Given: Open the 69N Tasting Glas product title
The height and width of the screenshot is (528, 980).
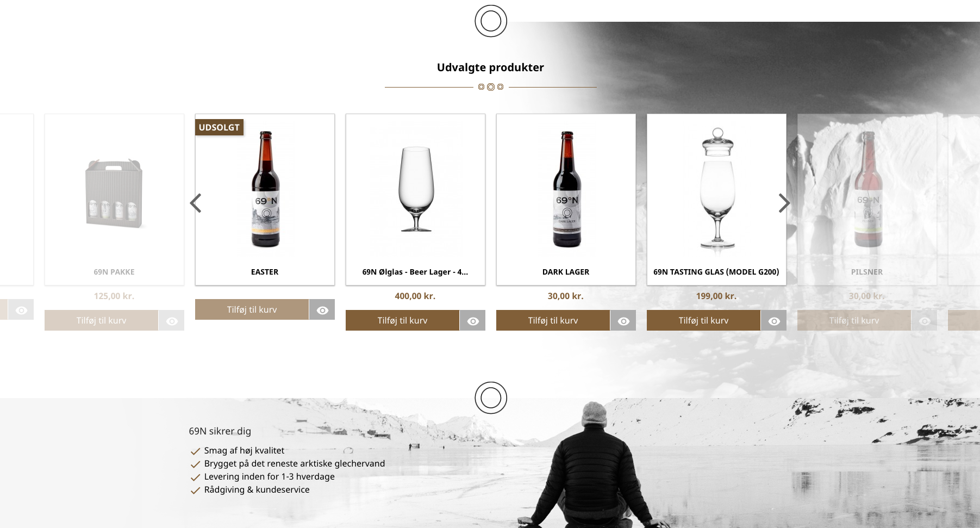Looking at the screenshot, I should point(716,272).
